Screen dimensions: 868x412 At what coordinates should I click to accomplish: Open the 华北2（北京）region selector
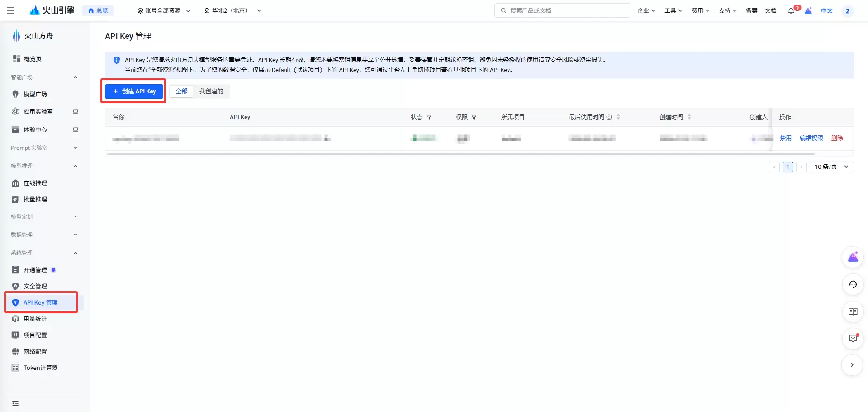232,10
